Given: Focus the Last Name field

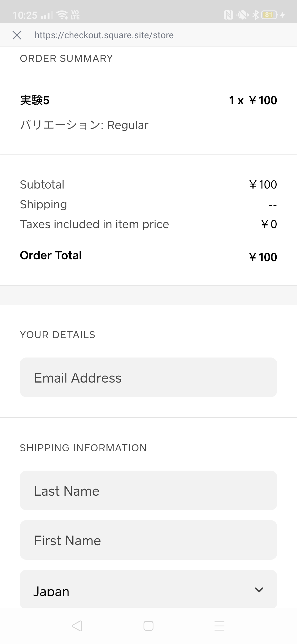Looking at the screenshot, I should (148, 490).
